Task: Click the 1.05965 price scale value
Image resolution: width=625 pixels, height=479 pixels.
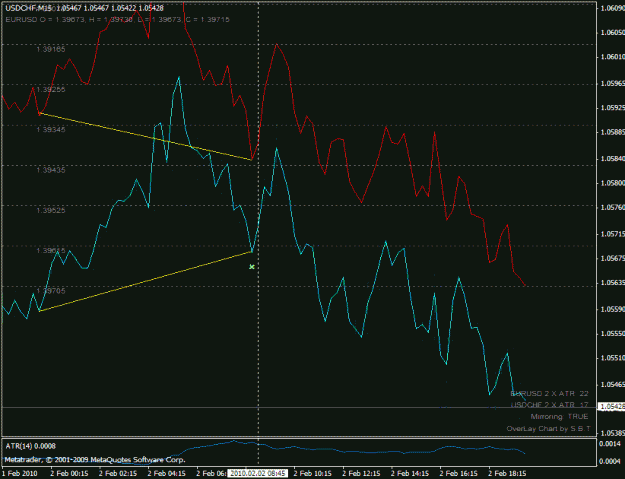Action: pos(613,83)
